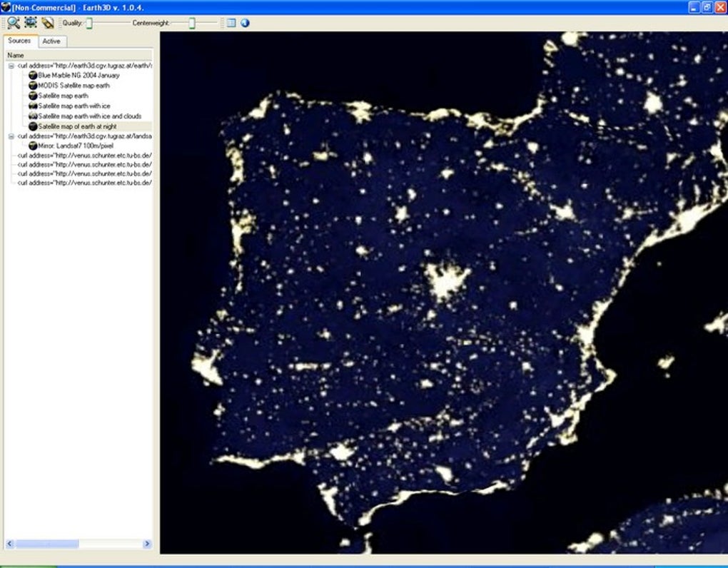Click the yellow pencil edit toolbar icon
The height and width of the screenshot is (568, 728).
click(48, 23)
